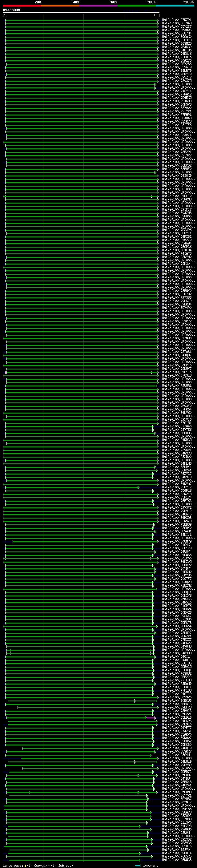Select hit label UniRef100_A1D2N2
197x868 pixels.
point(176,586)
